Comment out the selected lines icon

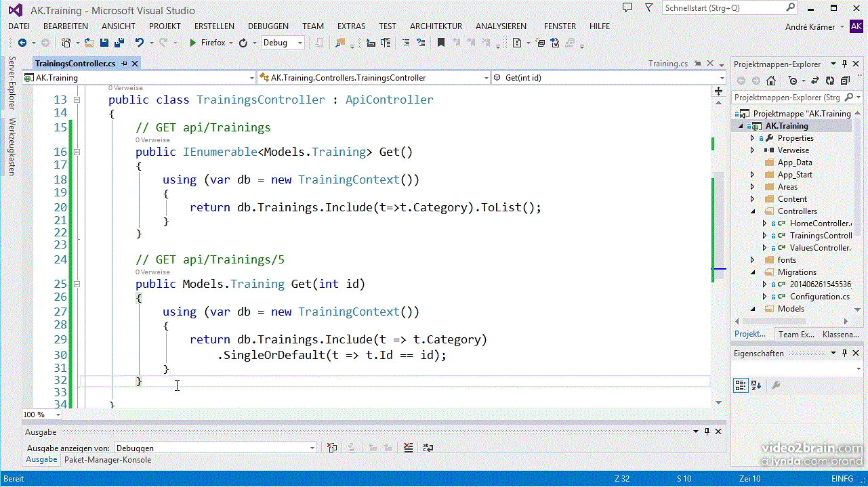[x=406, y=43]
